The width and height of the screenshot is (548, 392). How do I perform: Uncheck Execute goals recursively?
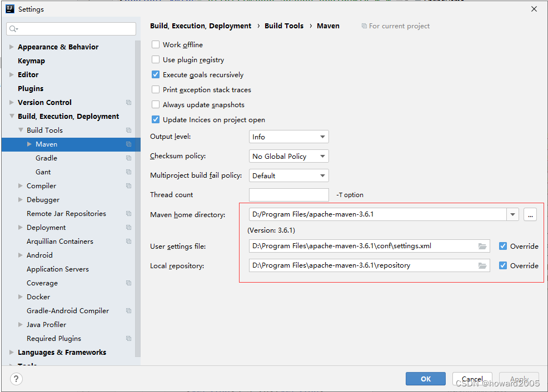tap(156, 75)
